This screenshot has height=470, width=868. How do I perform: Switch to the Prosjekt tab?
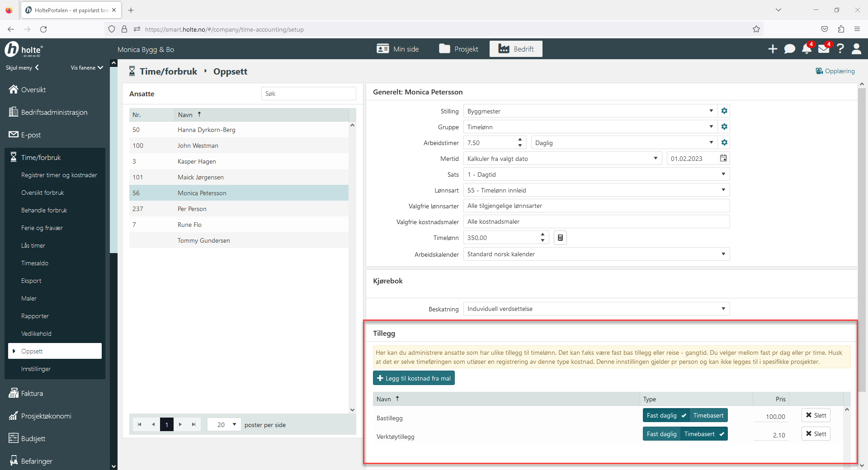(x=458, y=49)
